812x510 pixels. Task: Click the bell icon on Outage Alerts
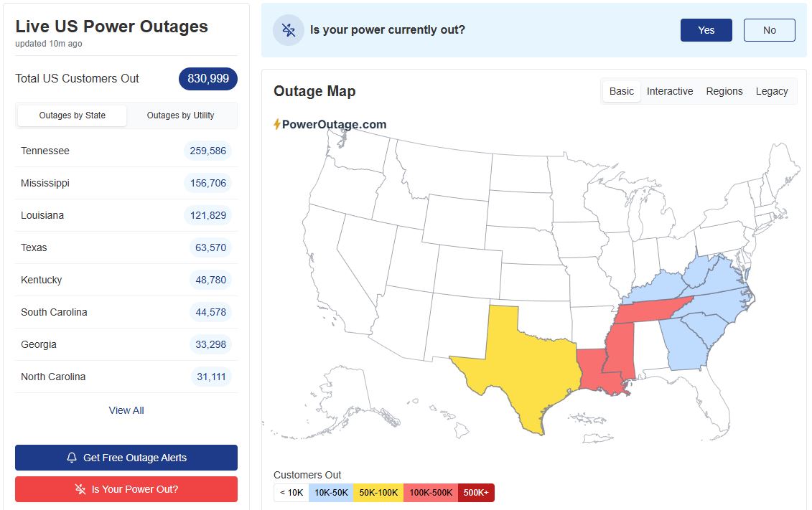72,458
